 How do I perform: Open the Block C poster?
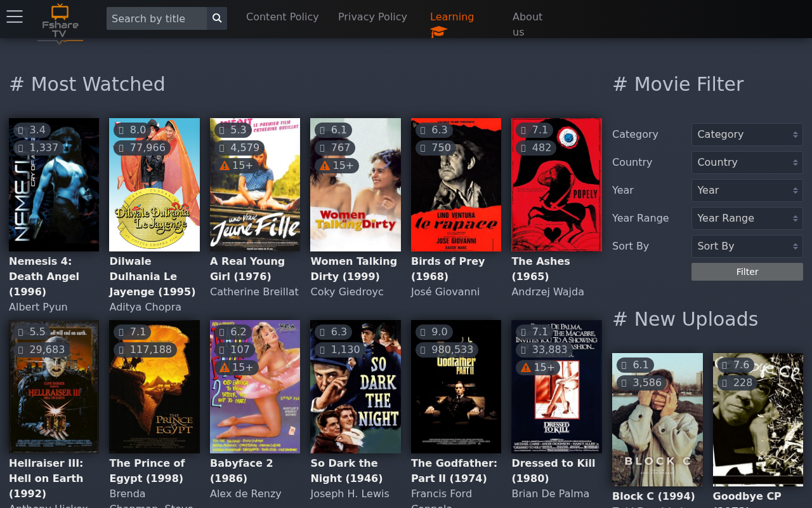[x=657, y=420]
